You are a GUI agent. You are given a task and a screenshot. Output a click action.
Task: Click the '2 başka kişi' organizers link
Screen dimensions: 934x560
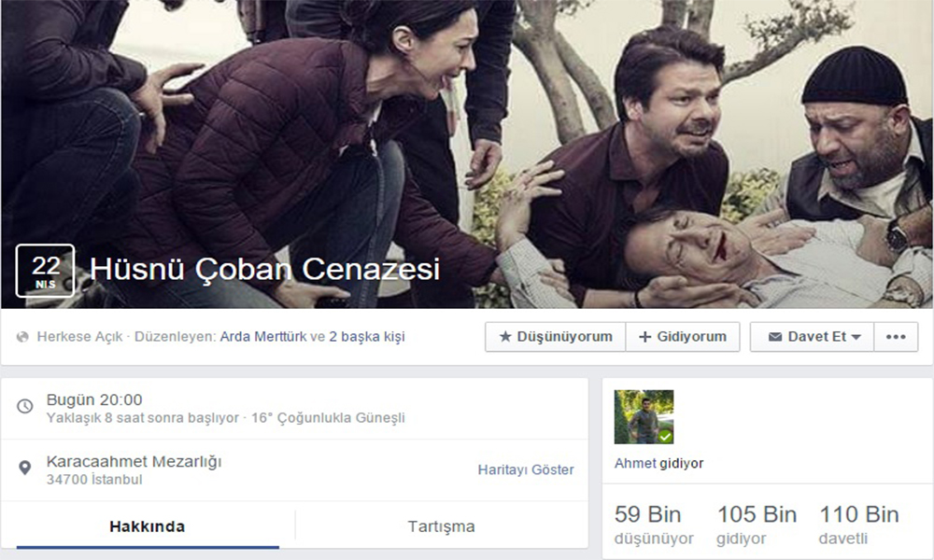[367, 337]
